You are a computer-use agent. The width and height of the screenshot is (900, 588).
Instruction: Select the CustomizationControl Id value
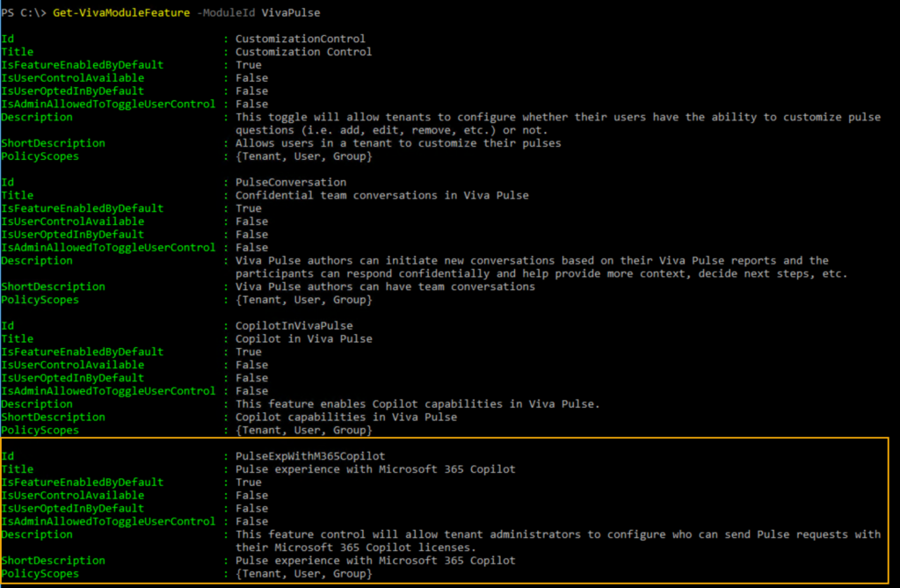(x=301, y=39)
